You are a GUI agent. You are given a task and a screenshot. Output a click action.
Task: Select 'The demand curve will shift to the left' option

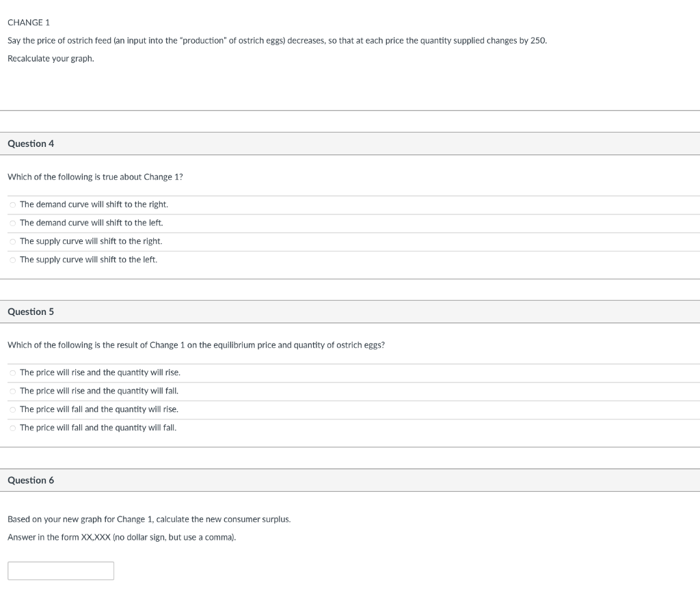tap(12, 223)
